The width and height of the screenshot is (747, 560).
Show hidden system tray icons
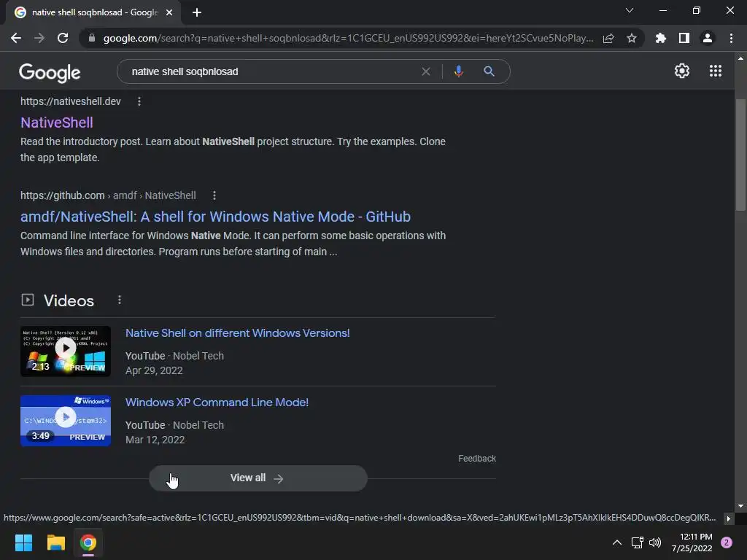click(617, 542)
